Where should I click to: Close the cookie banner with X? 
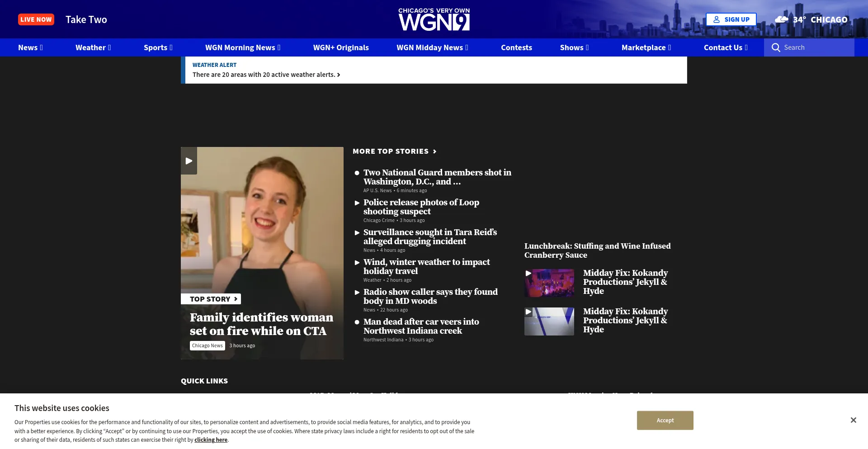tap(853, 420)
